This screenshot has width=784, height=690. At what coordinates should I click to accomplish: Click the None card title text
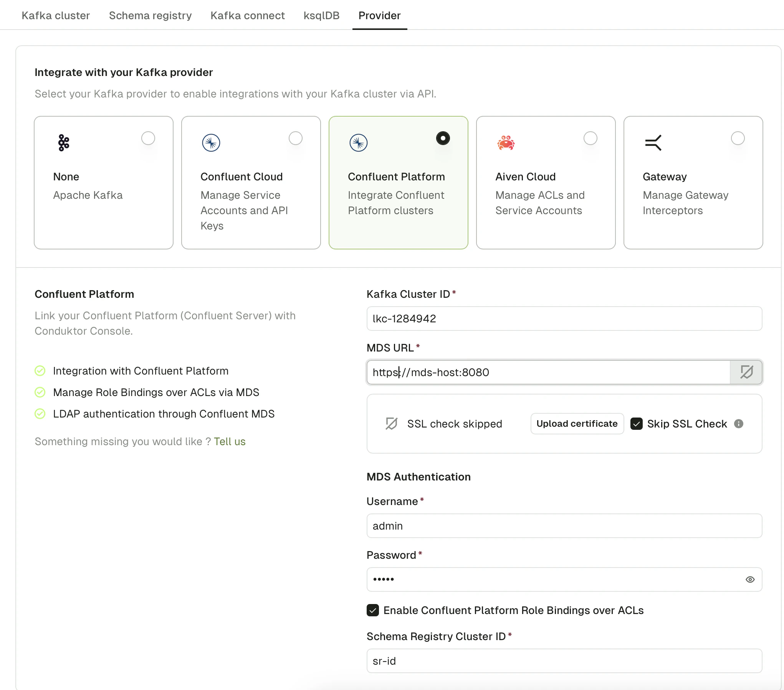point(66,177)
